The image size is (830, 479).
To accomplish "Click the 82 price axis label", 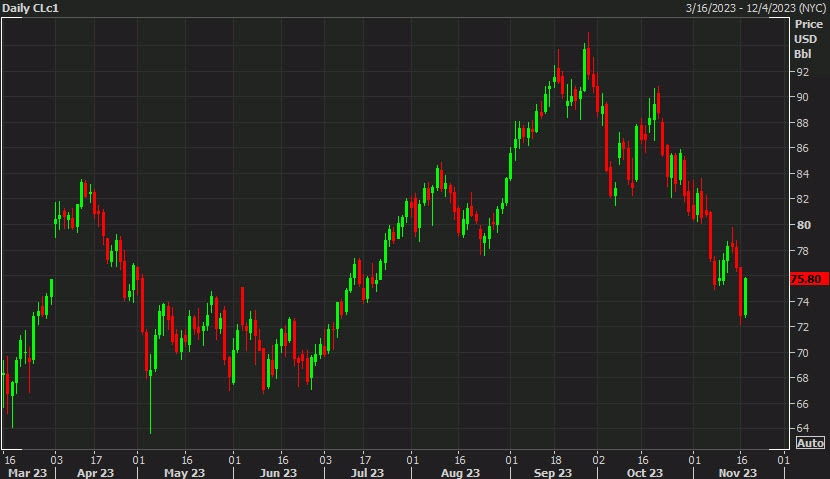I will [x=802, y=199].
